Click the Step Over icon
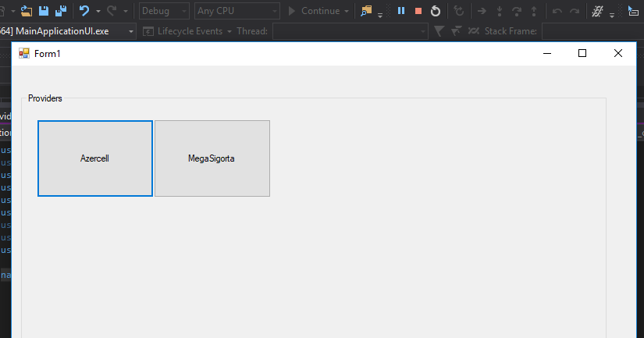Screen dimensions: 644x338 pos(517,11)
